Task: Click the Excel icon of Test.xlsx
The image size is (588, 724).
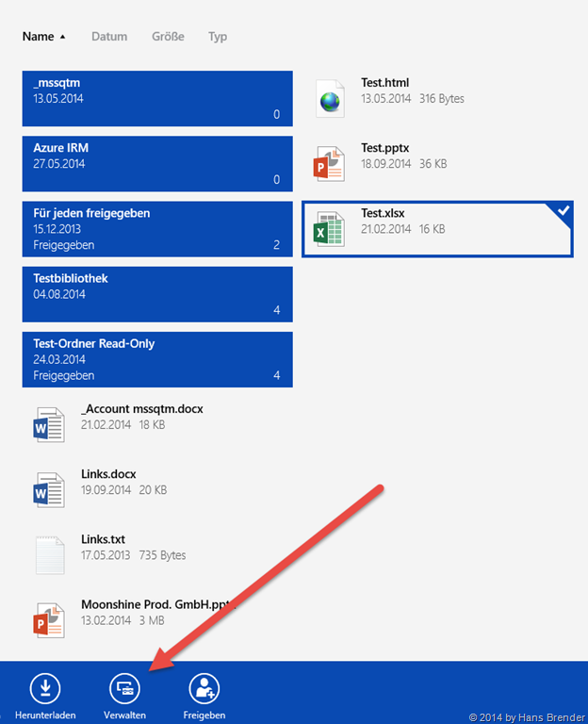Action: 329,229
